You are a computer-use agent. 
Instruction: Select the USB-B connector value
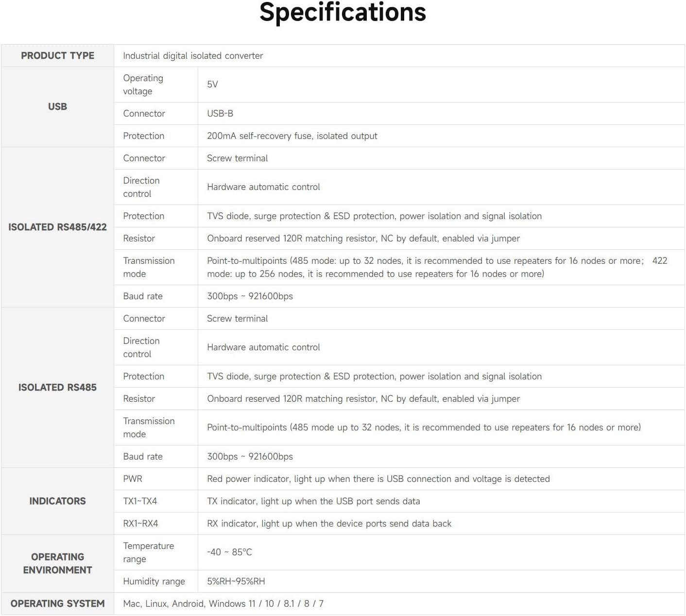(220, 114)
